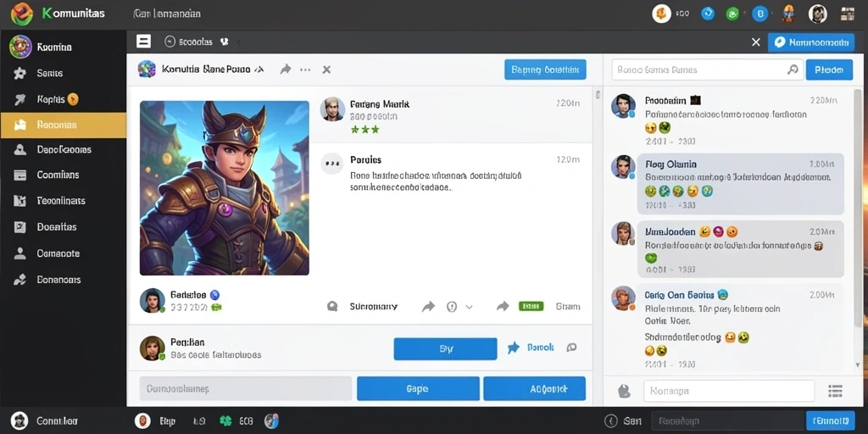Viewport: 868px width, 434px height.
Task: Click the blue Nanuroonosta button
Action: pyautogui.click(x=810, y=42)
